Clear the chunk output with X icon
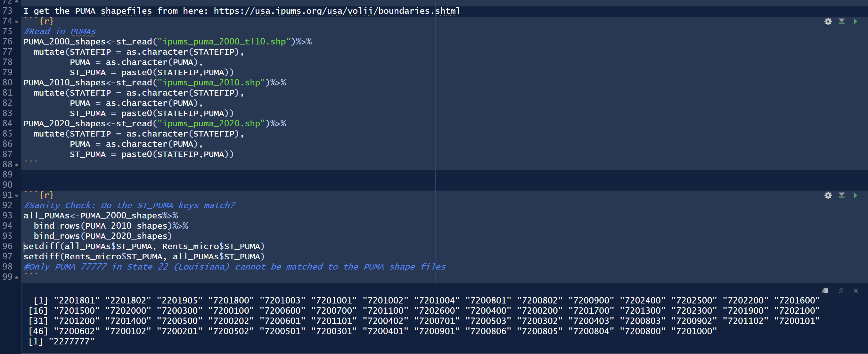868x354 pixels. [856, 290]
